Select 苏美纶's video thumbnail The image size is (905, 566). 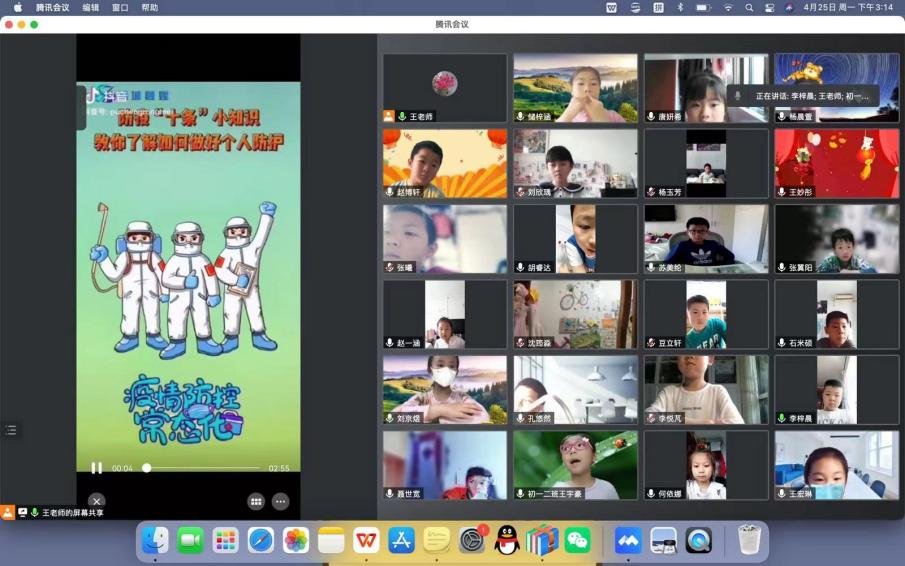coord(706,239)
